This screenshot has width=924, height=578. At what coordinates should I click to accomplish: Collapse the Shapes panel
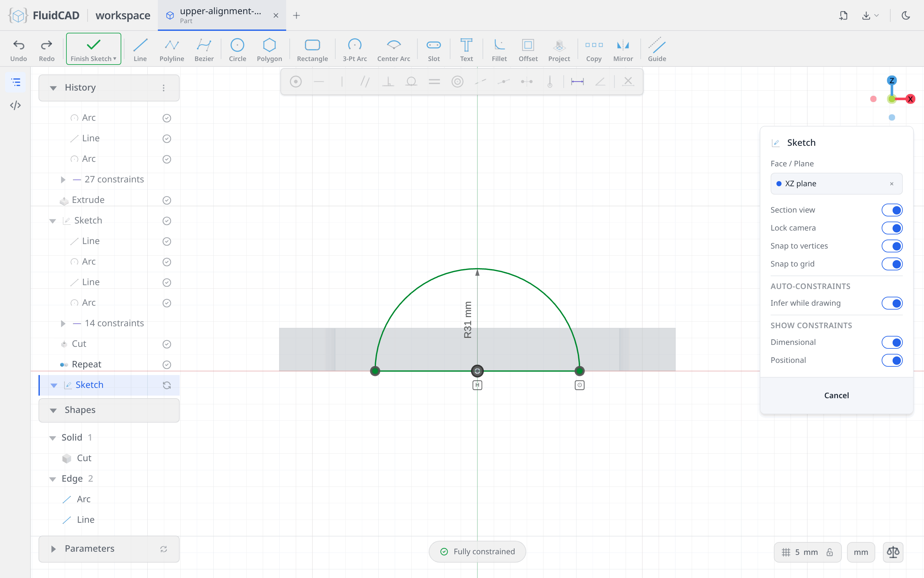[53, 410]
